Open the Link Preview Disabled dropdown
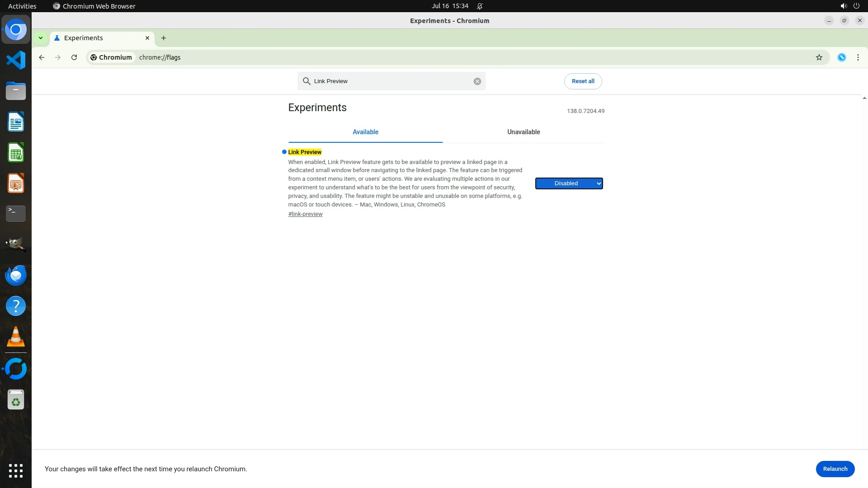The height and width of the screenshot is (488, 868). point(569,183)
